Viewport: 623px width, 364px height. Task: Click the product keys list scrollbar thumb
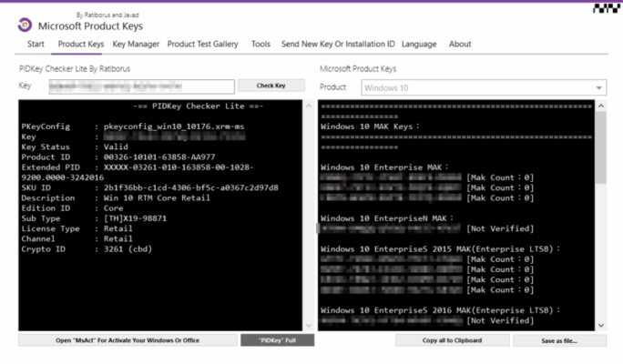(x=601, y=147)
